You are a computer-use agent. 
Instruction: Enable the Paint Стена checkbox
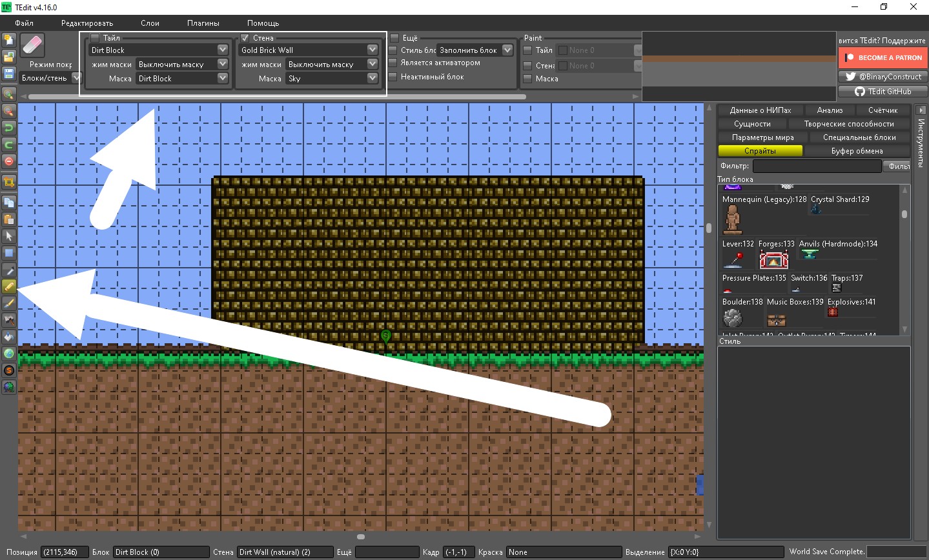point(527,66)
